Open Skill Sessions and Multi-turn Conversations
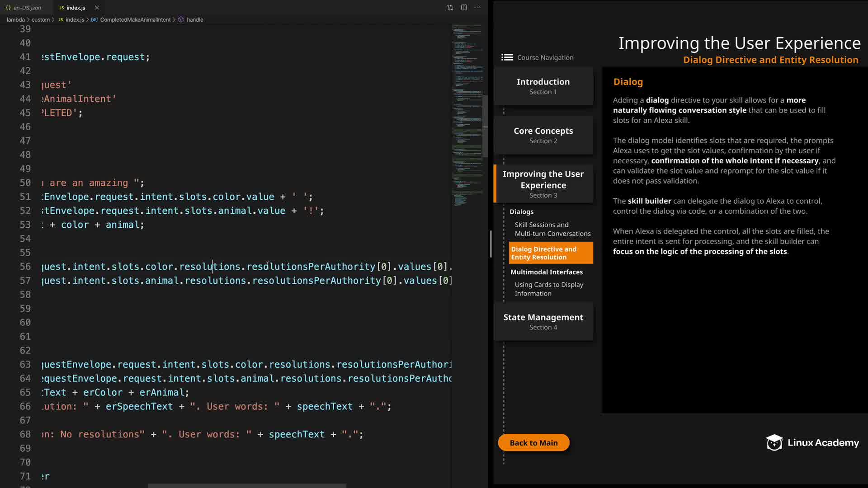 click(552, 229)
